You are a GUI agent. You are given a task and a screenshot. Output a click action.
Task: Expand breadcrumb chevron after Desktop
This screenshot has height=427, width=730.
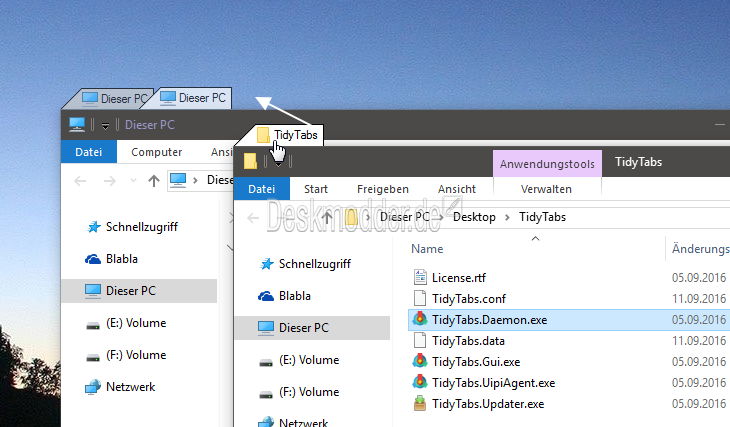pyautogui.click(x=507, y=217)
